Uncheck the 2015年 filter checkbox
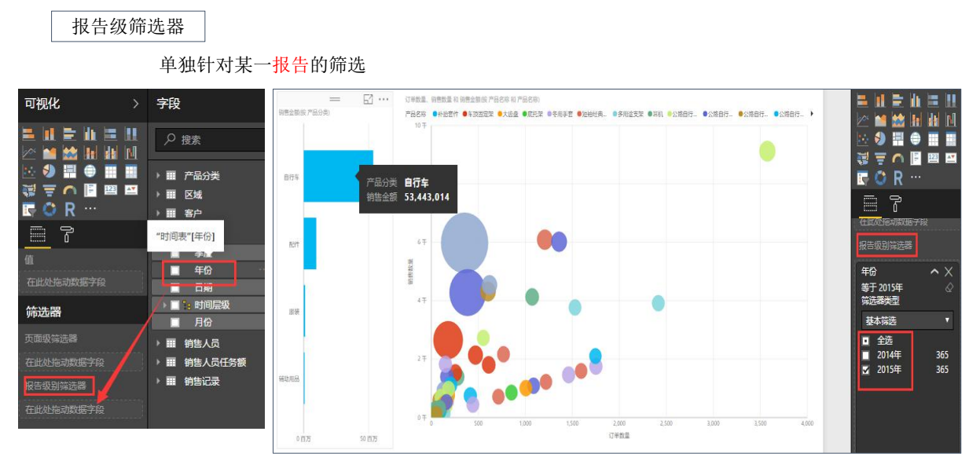This screenshot has height=468, width=980. tap(866, 370)
